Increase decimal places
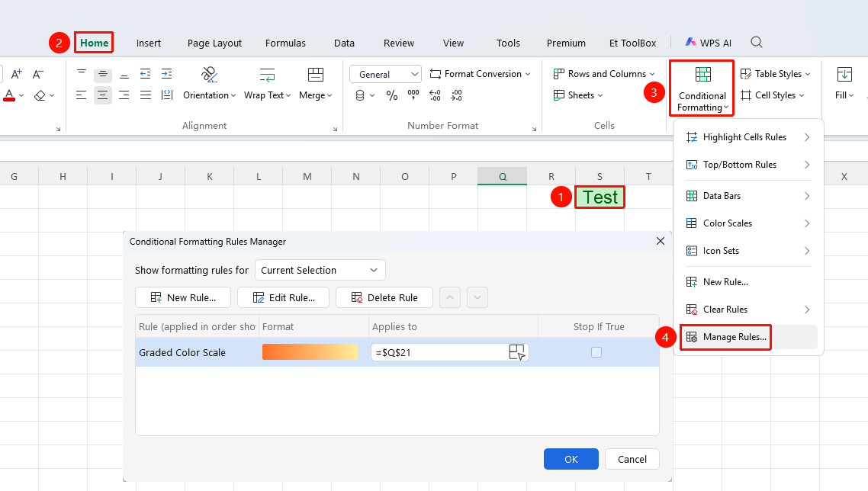Image resolution: width=868 pixels, height=491 pixels. 435,96
